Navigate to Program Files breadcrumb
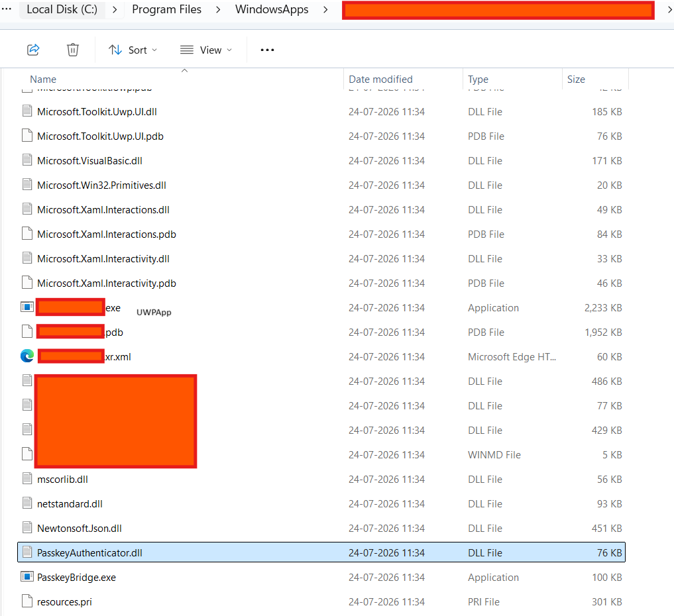 [x=166, y=9]
